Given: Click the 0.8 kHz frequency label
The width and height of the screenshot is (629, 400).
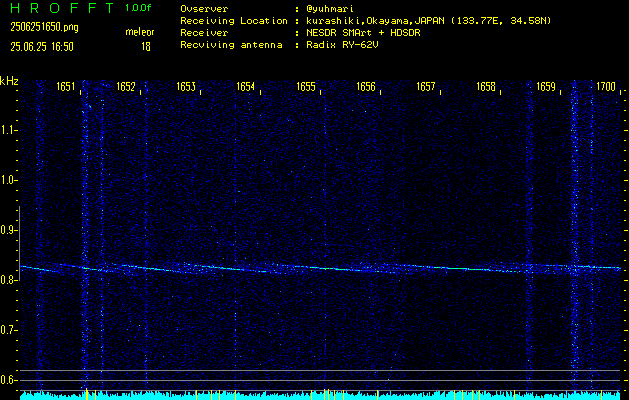Looking at the screenshot, I should click(8, 280).
